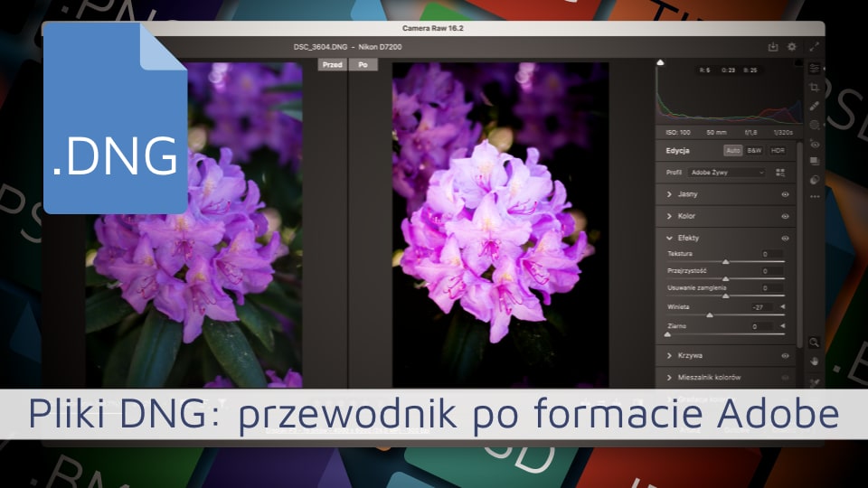Select the Zoom magnifier tool
Viewport: 868px width, 488px height.
814,343
